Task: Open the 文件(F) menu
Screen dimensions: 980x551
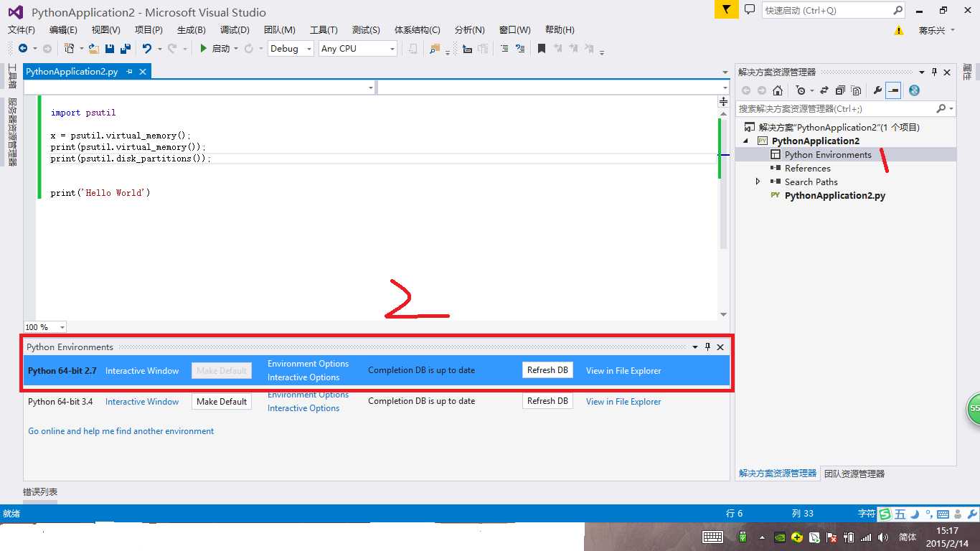Action: pos(22,30)
